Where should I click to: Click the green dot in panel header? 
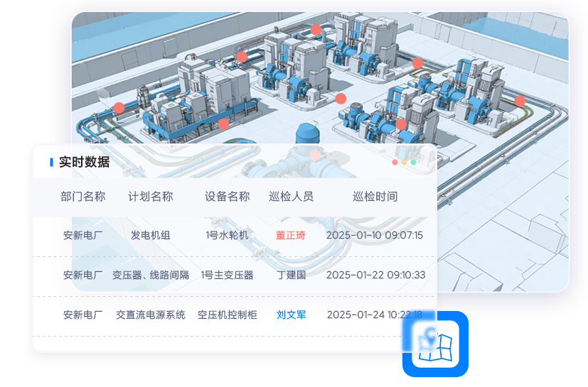pyautogui.click(x=414, y=163)
